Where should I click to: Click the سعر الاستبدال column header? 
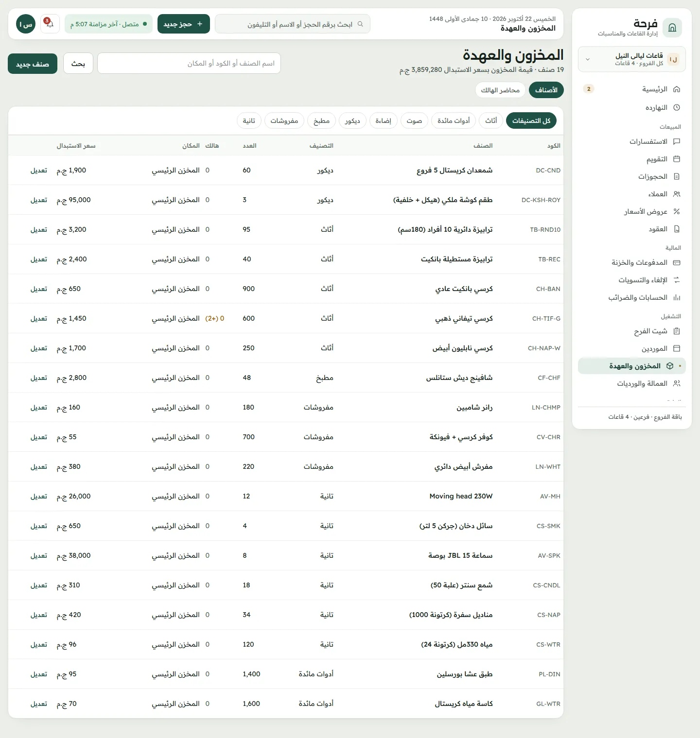click(x=76, y=146)
